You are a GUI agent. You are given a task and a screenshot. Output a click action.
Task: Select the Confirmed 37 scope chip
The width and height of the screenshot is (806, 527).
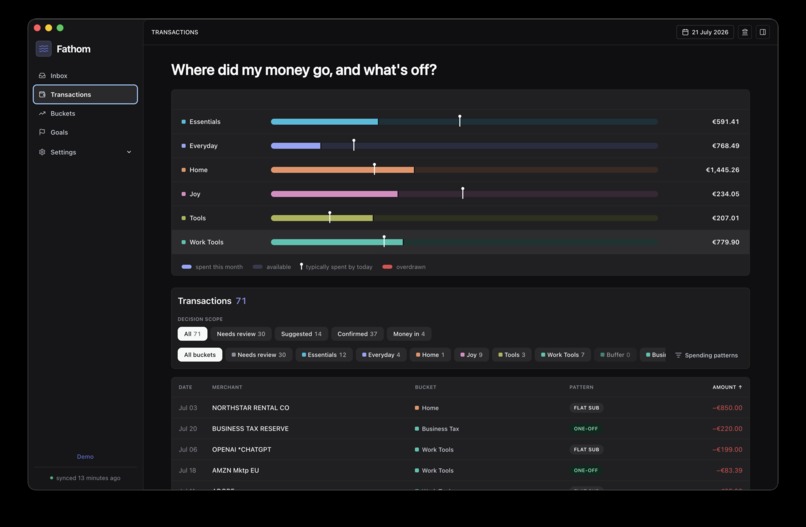tap(357, 334)
